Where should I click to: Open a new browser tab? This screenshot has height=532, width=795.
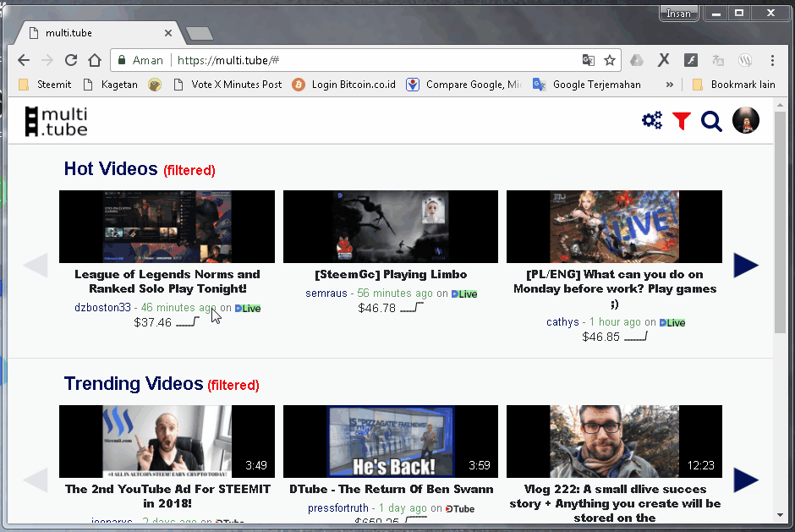click(x=200, y=34)
